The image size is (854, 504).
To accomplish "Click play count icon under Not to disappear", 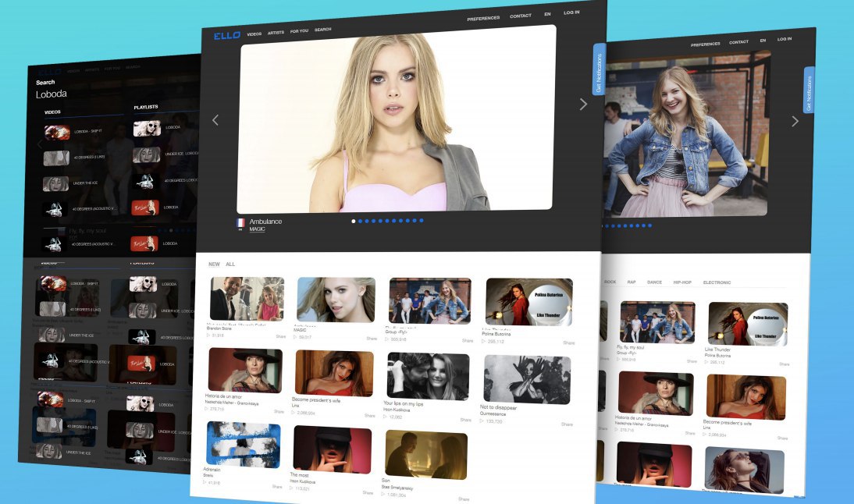I will tap(482, 421).
